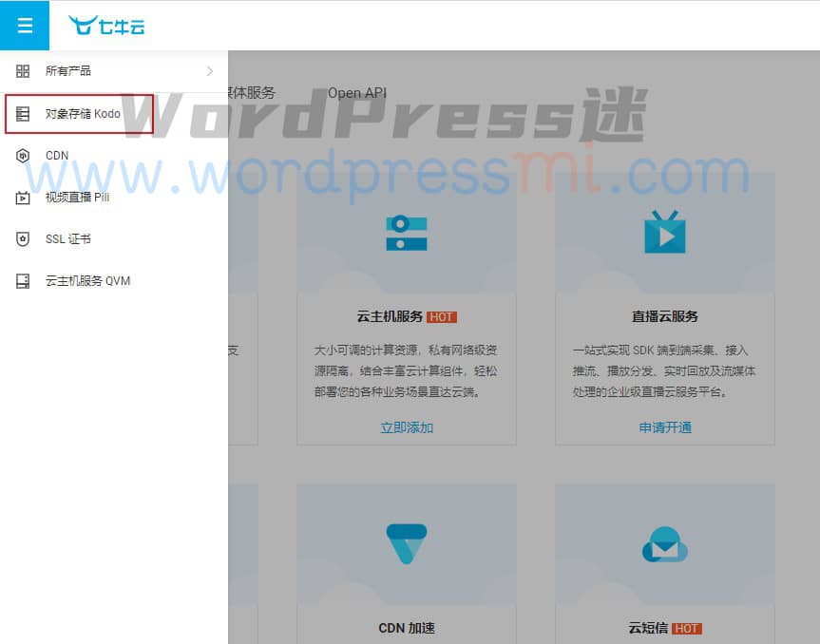This screenshot has width=820, height=644.
Task: Click the 直播云服务 card title
Action: point(664,316)
